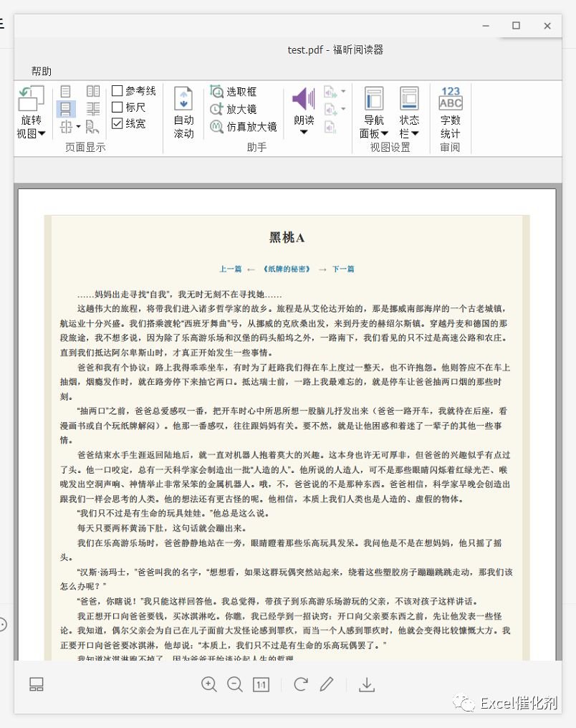Click the 视图设置 group label
This screenshot has height=728, width=576.
[x=390, y=147]
